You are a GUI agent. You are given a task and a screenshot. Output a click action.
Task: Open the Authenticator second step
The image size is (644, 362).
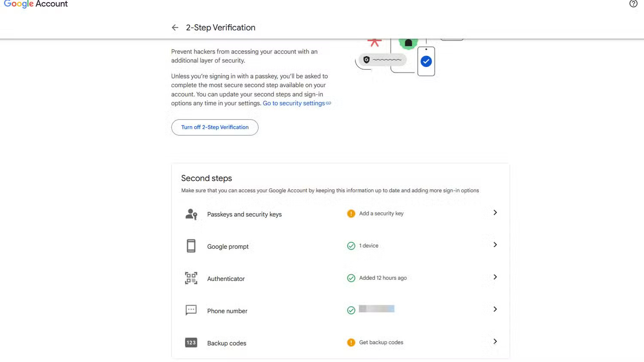click(x=226, y=279)
